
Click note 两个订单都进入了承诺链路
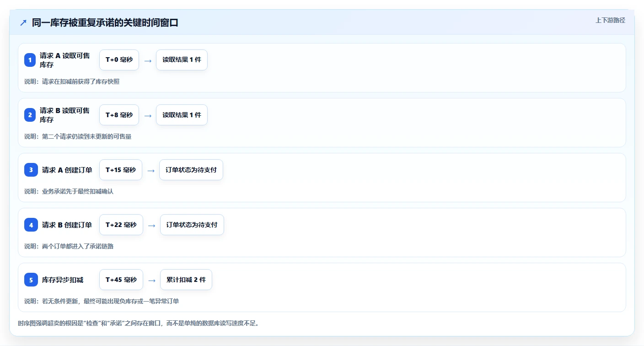click(69, 246)
